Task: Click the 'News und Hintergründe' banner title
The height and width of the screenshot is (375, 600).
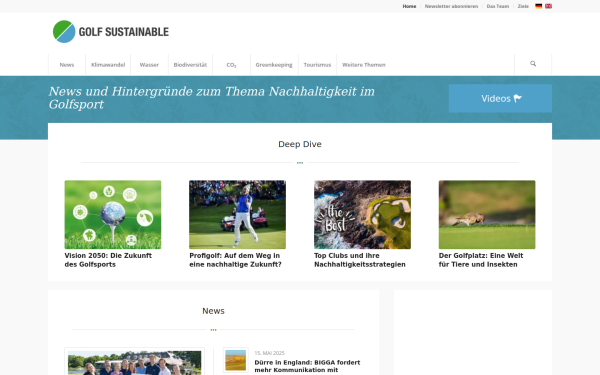Action: pos(212,98)
